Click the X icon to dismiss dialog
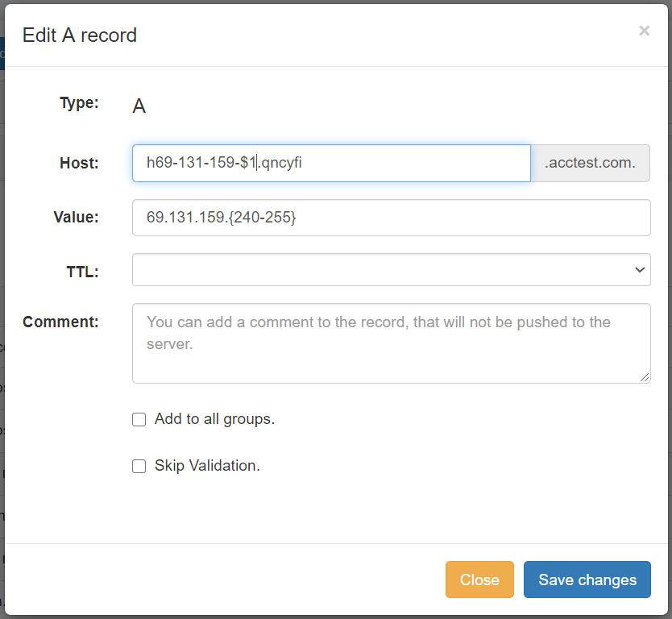The image size is (672, 619). pos(644,31)
